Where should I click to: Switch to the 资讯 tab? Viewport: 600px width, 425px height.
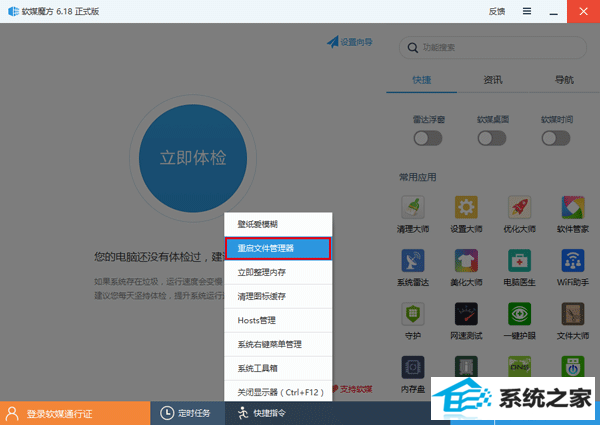point(493,80)
